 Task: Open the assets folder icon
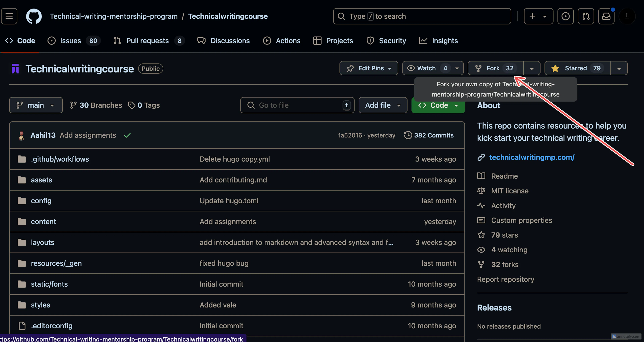click(x=22, y=180)
